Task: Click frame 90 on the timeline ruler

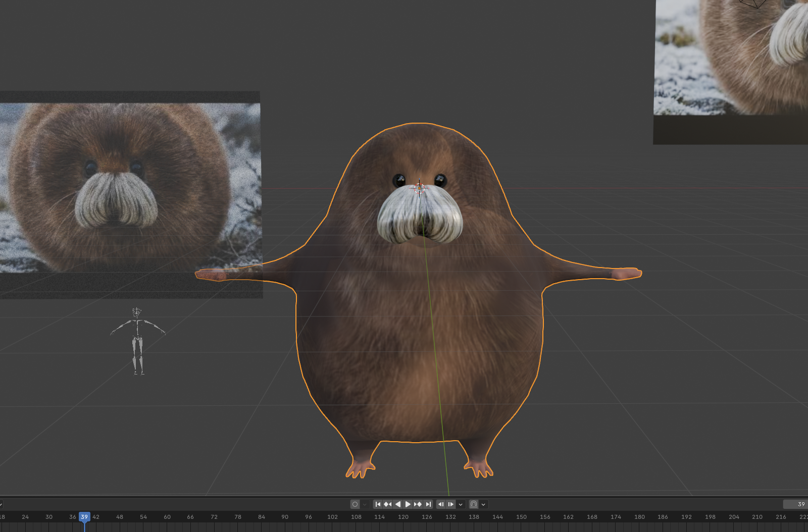Action: (285, 517)
